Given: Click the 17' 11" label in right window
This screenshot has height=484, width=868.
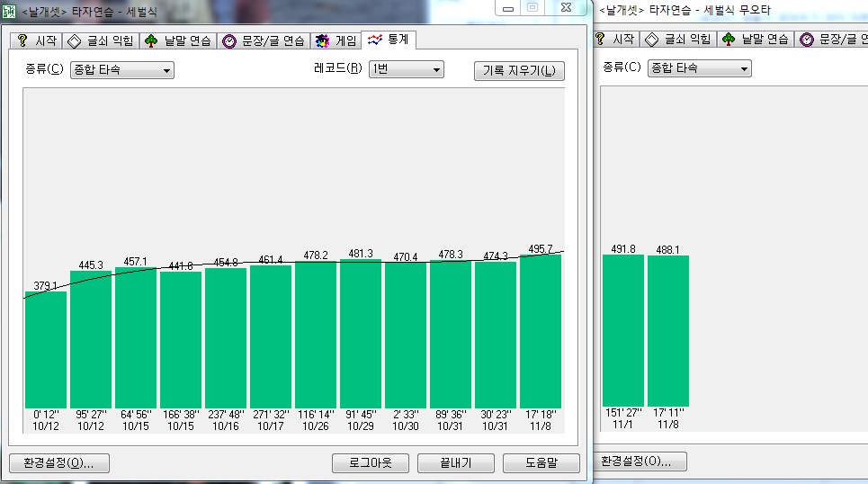Looking at the screenshot, I should click(x=668, y=413).
